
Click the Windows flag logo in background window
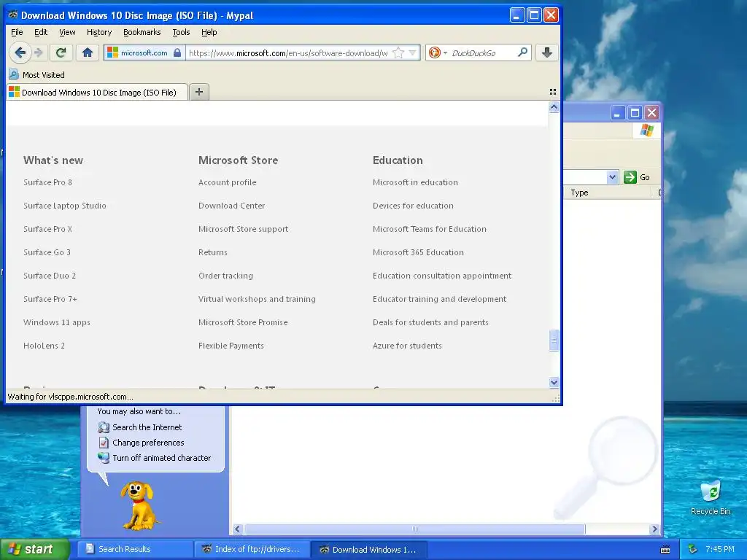pyautogui.click(x=647, y=130)
